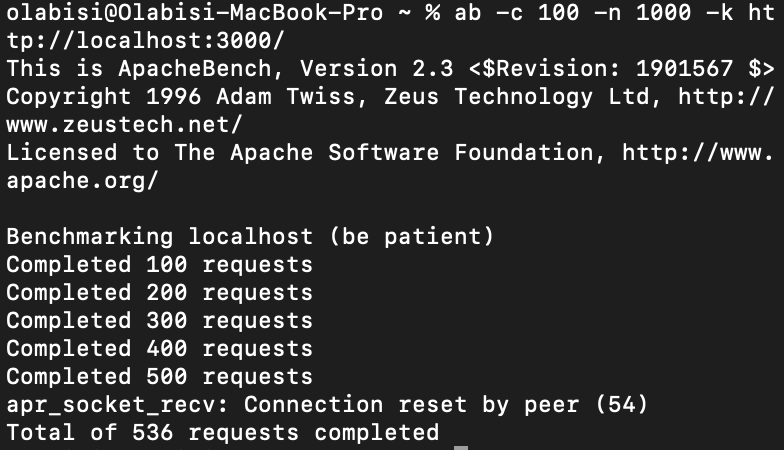Click the 'Completed 300 requests' line
The width and height of the screenshot is (784, 450).
159,321
